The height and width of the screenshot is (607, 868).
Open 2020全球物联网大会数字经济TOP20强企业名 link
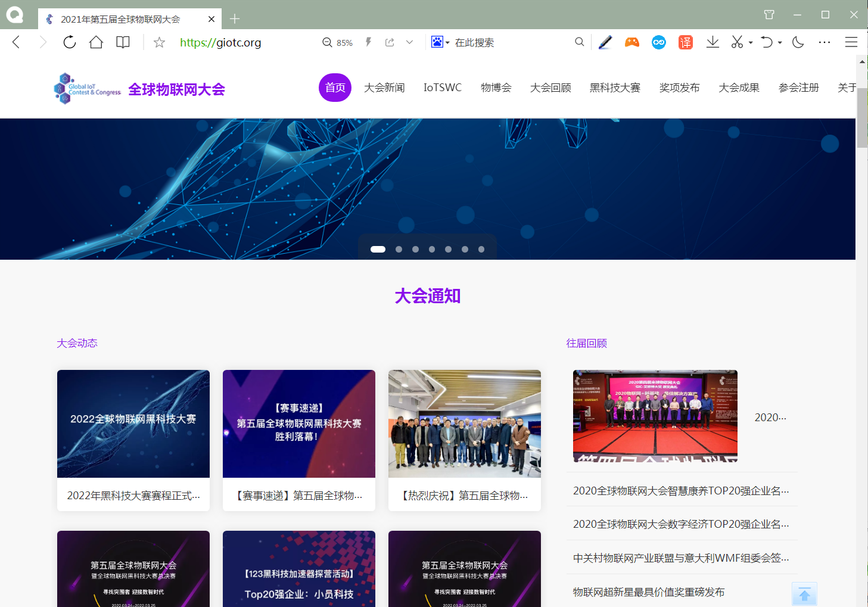[681, 524]
